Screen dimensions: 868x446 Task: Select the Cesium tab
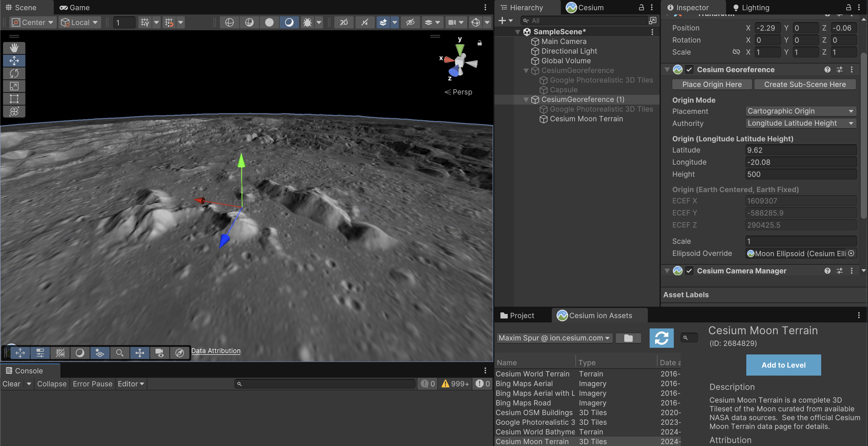click(x=585, y=8)
